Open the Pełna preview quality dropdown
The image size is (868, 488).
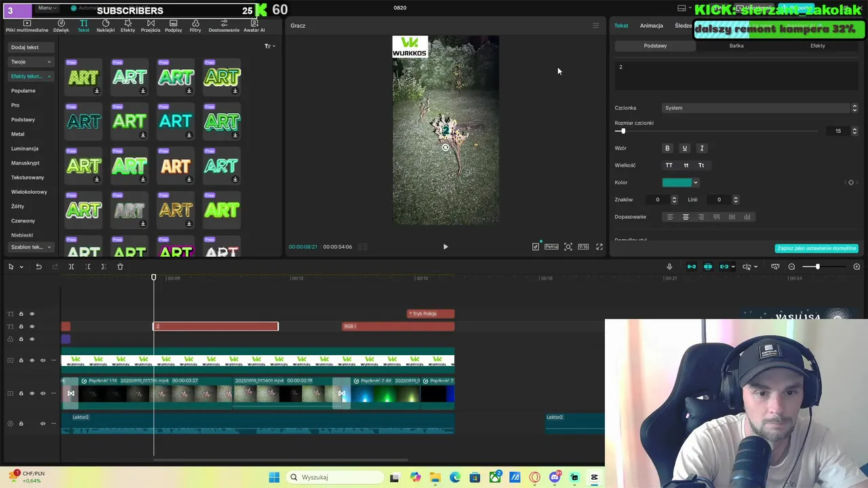click(551, 247)
